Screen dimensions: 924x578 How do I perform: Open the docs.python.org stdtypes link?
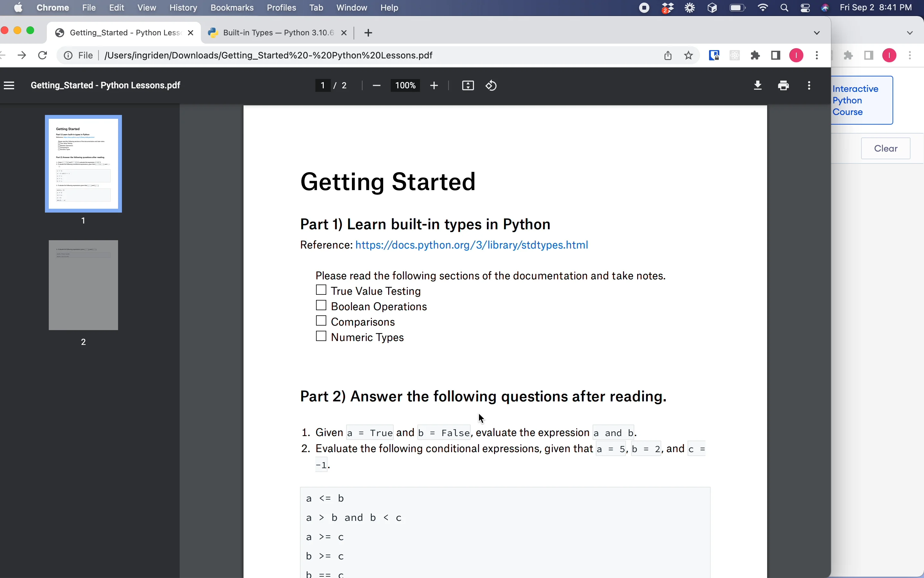point(472,245)
